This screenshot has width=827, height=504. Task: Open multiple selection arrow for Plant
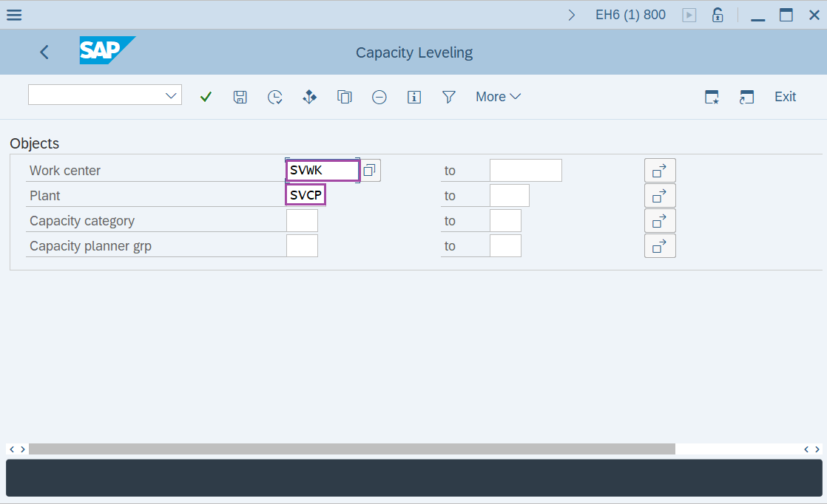660,195
